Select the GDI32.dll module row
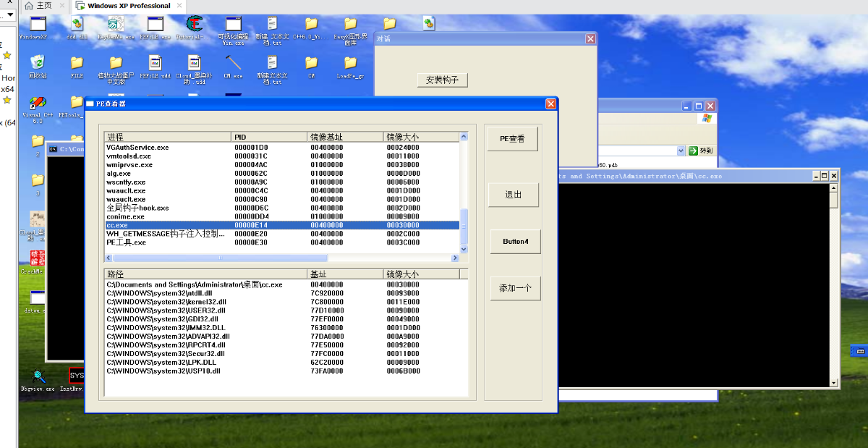Viewport: 868px width, 448px height. 286,319
